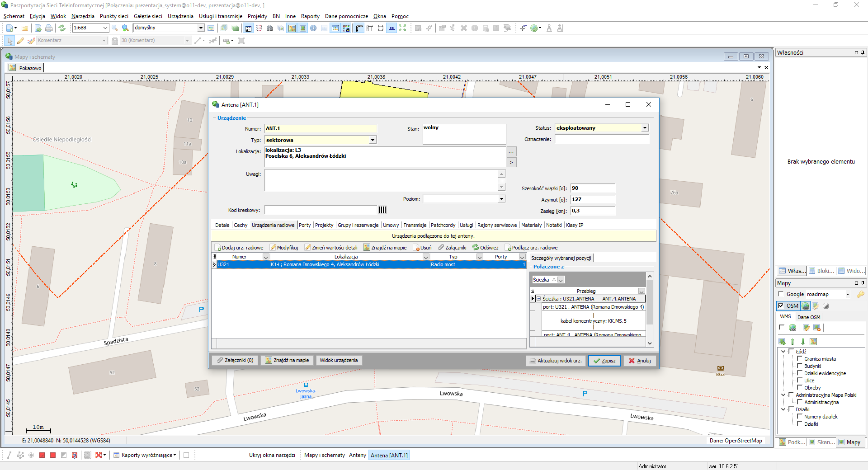Check the Numery działek layer checkbox
This screenshot has width=868, height=470.
pyautogui.click(x=799, y=416)
